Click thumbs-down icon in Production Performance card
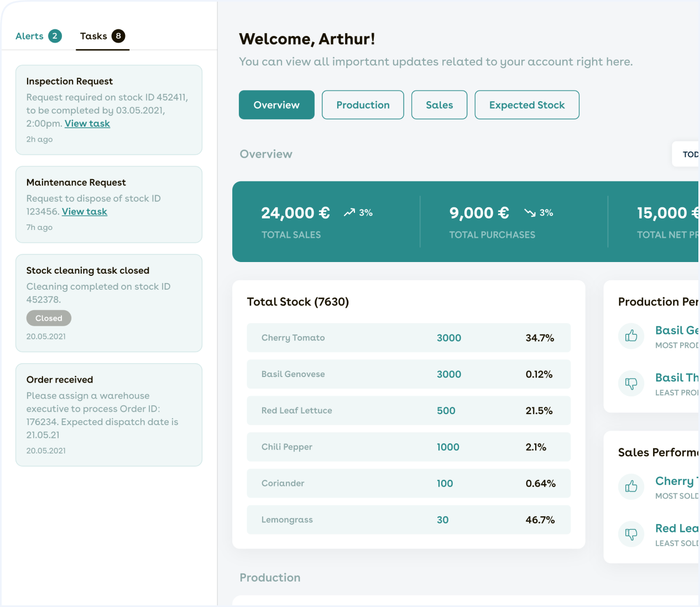 point(631,383)
